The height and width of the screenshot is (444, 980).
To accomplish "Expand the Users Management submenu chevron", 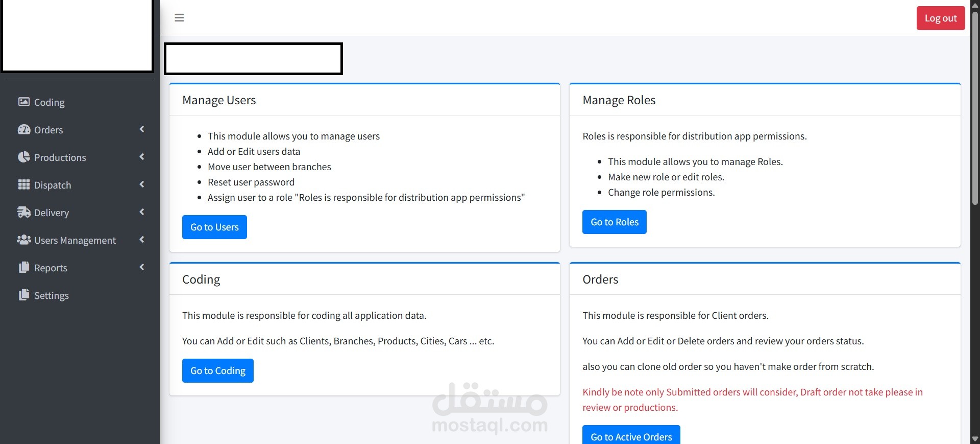I will pyautogui.click(x=142, y=240).
